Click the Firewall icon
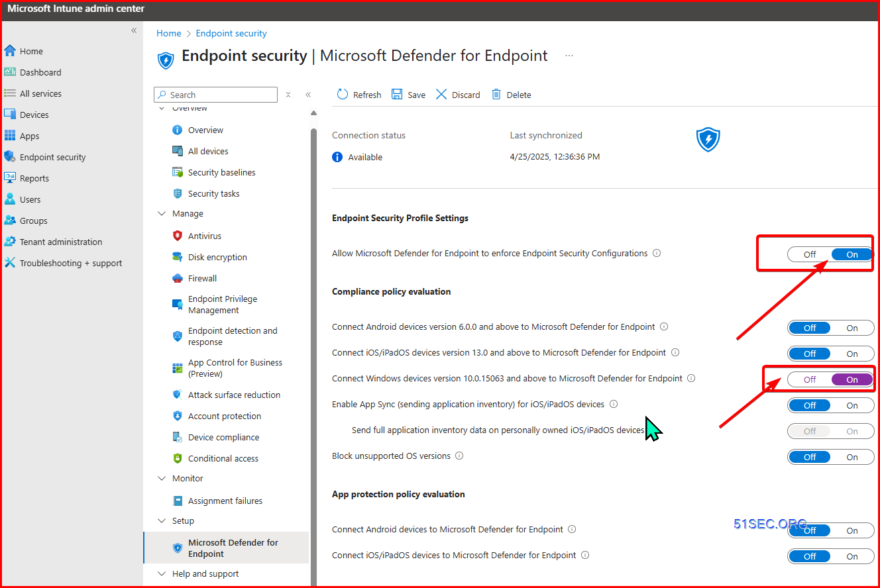This screenshot has height=588, width=880. click(x=178, y=278)
